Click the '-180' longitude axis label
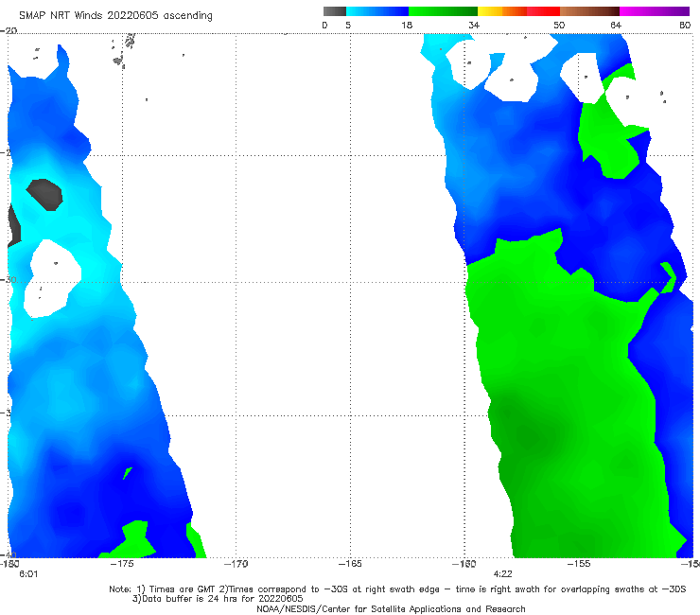 point(9,564)
